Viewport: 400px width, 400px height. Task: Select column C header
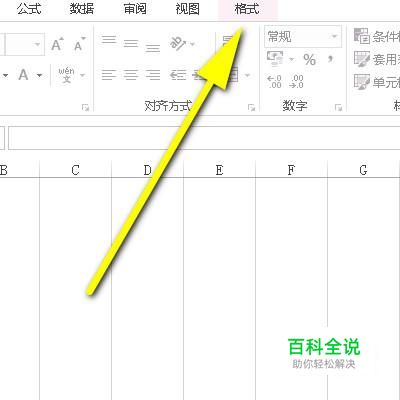75,170
